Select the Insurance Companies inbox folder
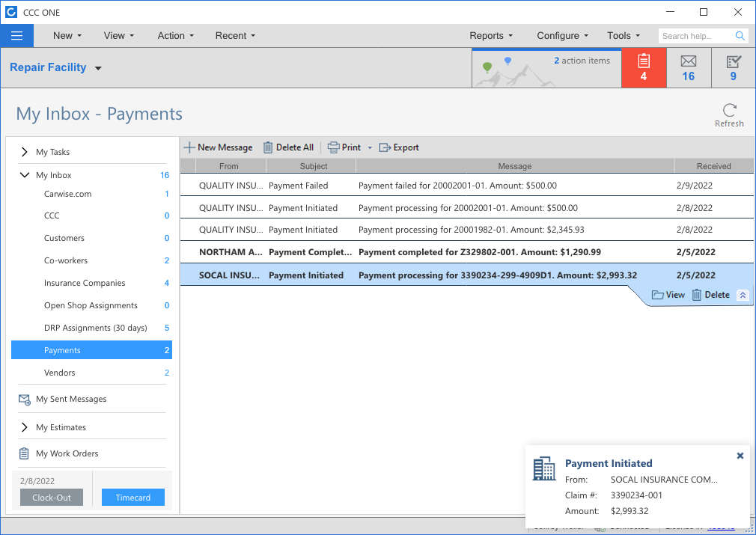This screenshot has height=535, width=756. pos(85,283)
